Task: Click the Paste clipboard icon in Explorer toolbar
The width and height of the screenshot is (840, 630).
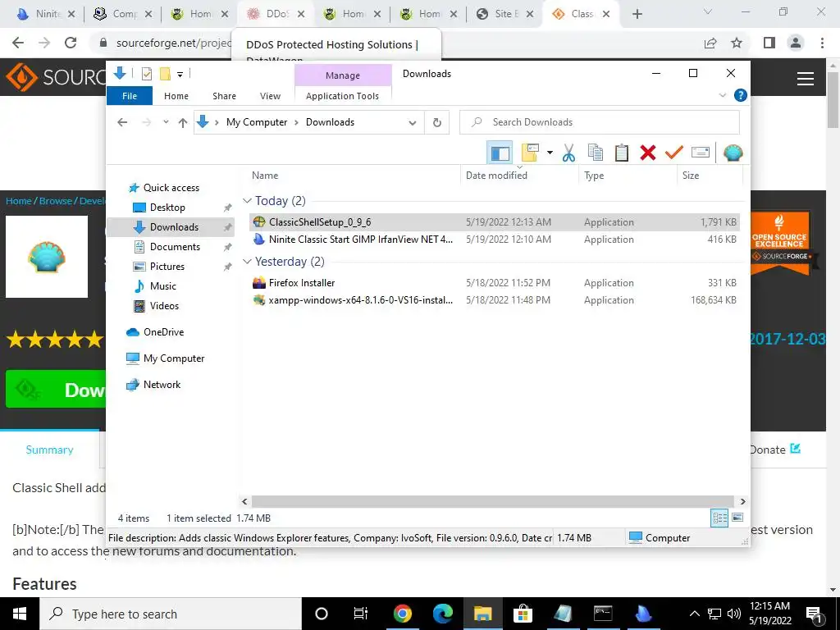Action: [622, 153]
